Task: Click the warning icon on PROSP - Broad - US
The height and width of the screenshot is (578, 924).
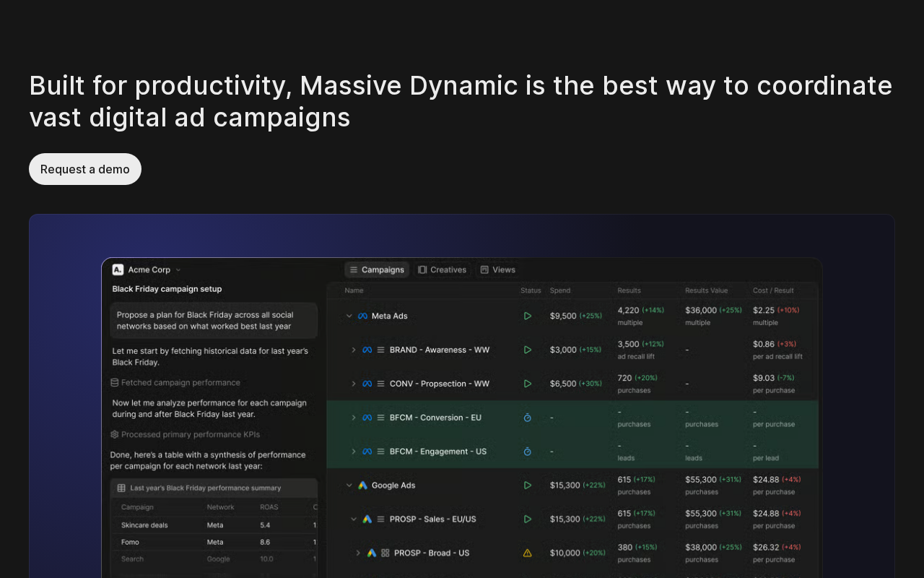Action: pyautogui.click(x=528, y=553)
